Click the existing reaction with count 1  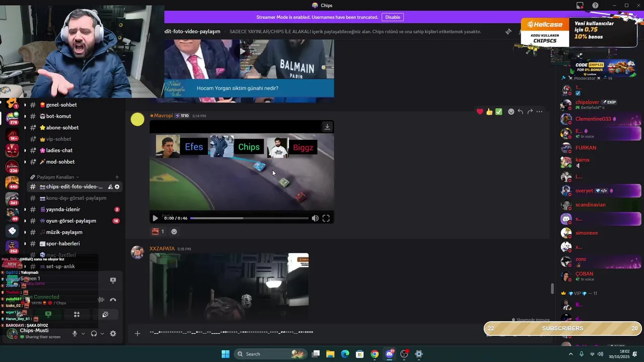coord(158,232)
